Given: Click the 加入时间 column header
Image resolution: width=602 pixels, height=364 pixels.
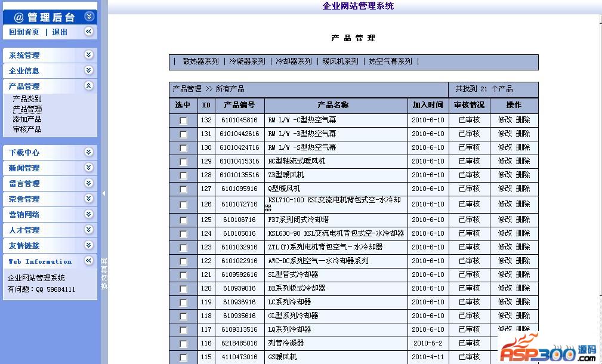Looking at the screenshot, I should [428, 105].
